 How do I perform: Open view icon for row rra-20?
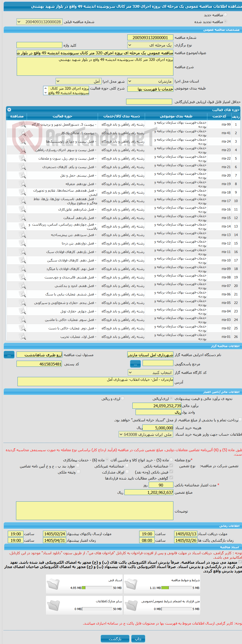coord(23,175)
